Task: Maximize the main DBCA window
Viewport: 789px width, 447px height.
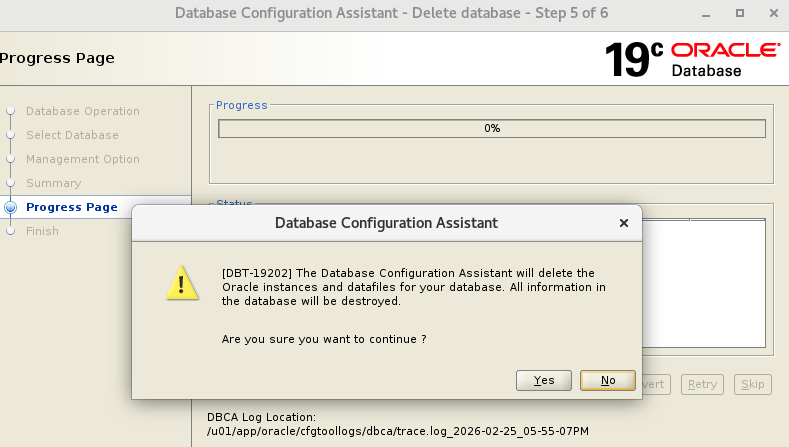Action: click(740, 13)
